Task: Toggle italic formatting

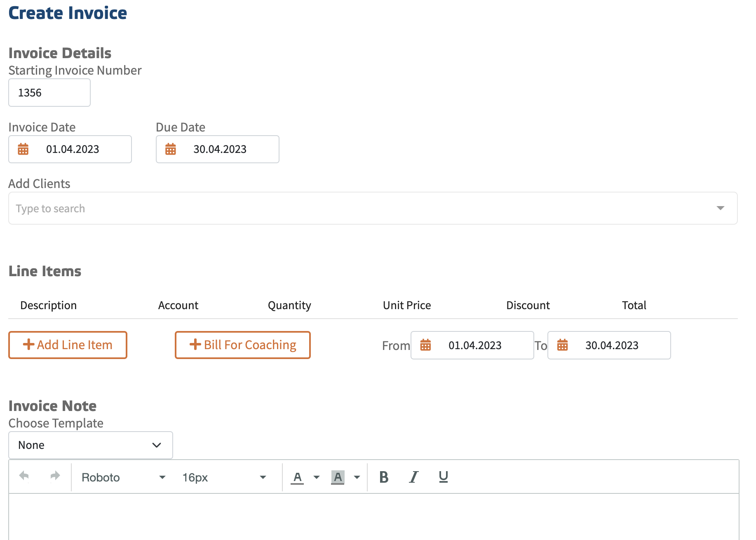Action: [413, 477]
